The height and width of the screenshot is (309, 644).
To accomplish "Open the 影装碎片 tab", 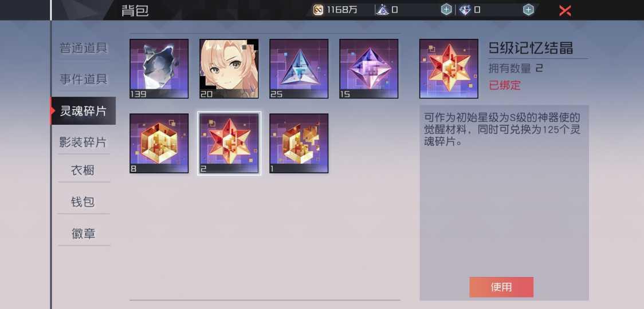I will point(84,142).
